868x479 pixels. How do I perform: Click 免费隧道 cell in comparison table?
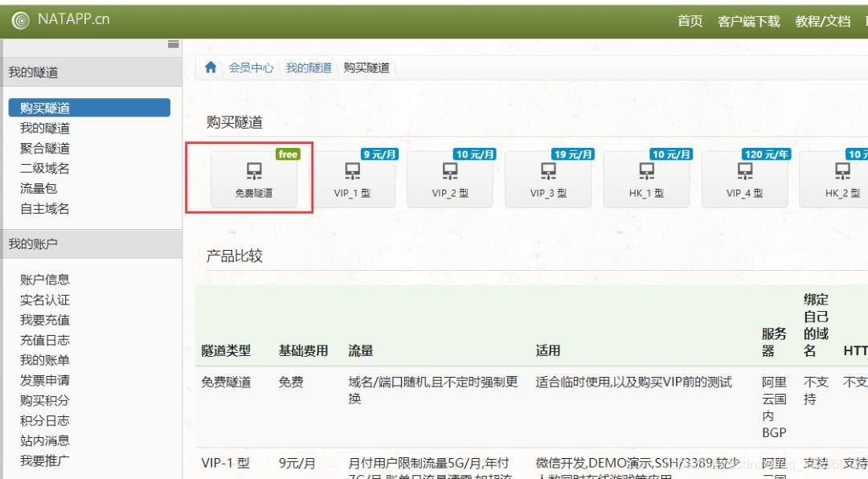(x=226, y=382)
